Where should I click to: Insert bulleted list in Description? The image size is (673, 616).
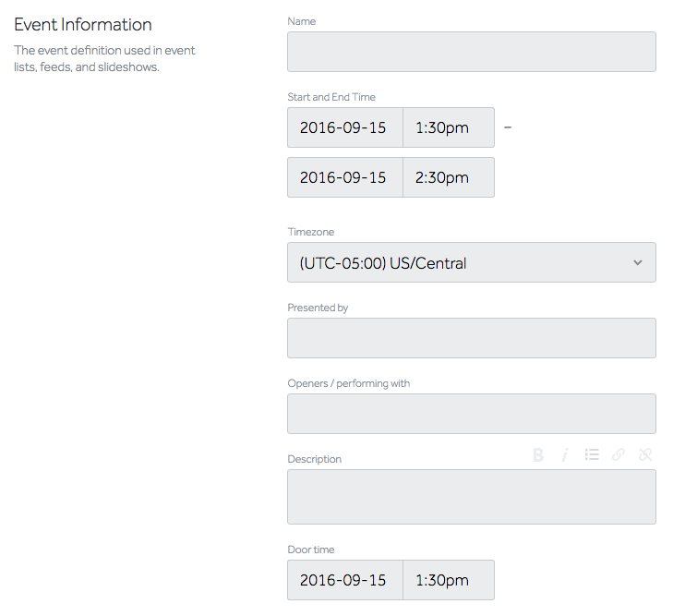click(592, 454)
